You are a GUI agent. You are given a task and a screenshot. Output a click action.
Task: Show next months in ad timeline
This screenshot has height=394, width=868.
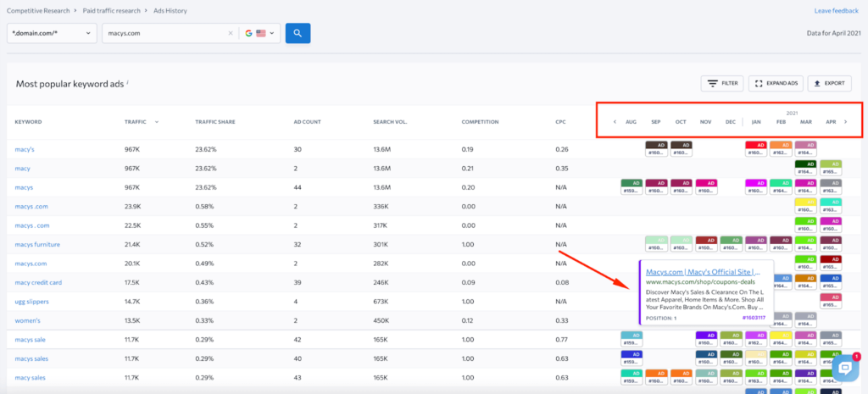pos(845,122)
